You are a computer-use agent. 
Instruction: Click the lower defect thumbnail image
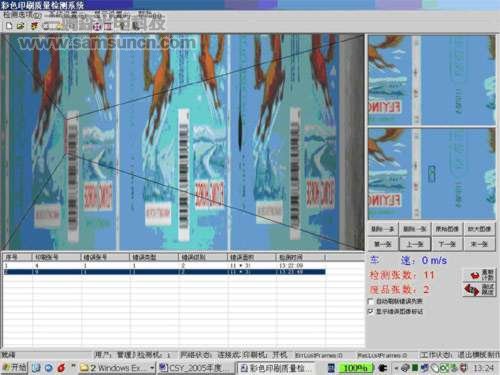click(x=432, y=173)
